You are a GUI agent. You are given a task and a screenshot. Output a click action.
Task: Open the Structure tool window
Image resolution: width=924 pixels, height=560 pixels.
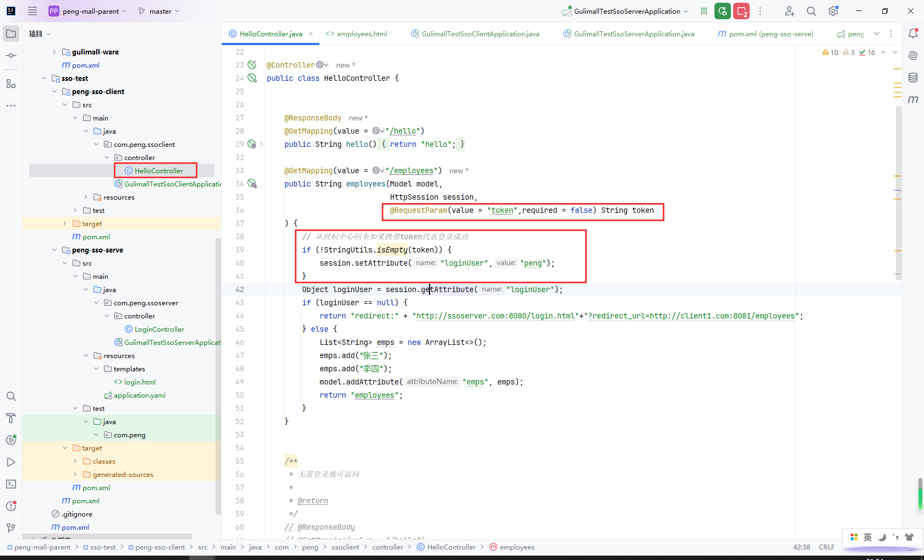[x=11, y=84]
